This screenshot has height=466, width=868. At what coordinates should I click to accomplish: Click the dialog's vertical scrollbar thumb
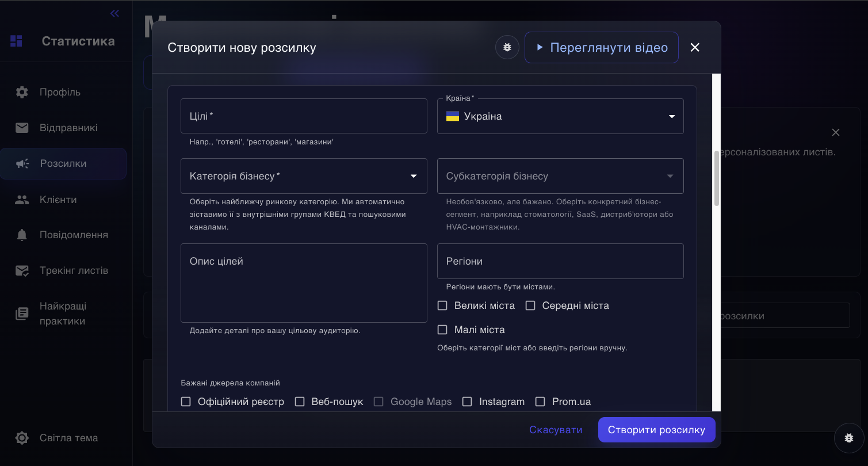716,178
